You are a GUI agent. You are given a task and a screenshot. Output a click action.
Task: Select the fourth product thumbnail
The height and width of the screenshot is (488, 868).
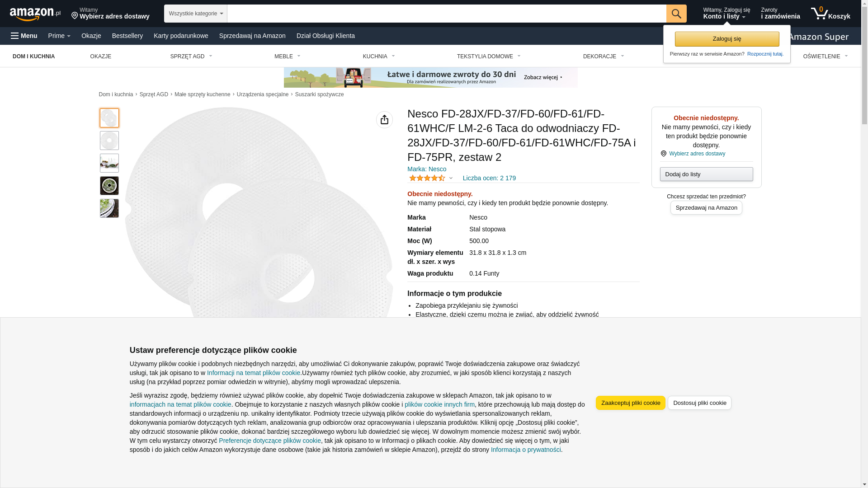(x=109, y=186)
